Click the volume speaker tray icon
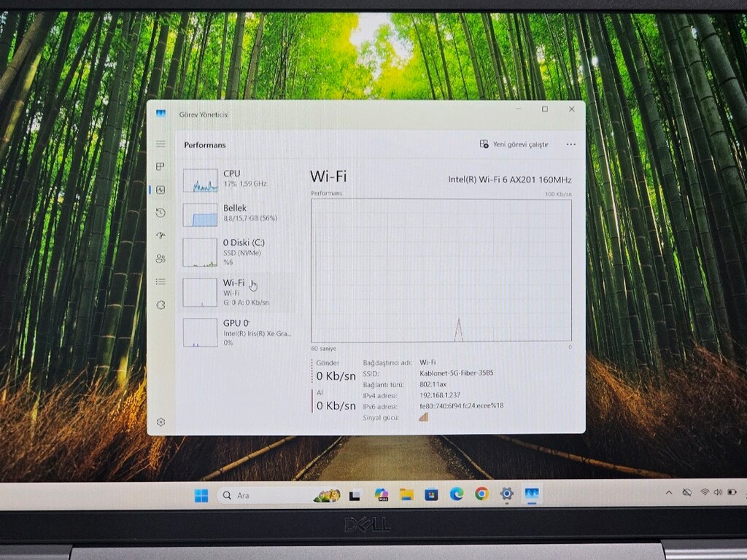747x560 pixels. 718,492
